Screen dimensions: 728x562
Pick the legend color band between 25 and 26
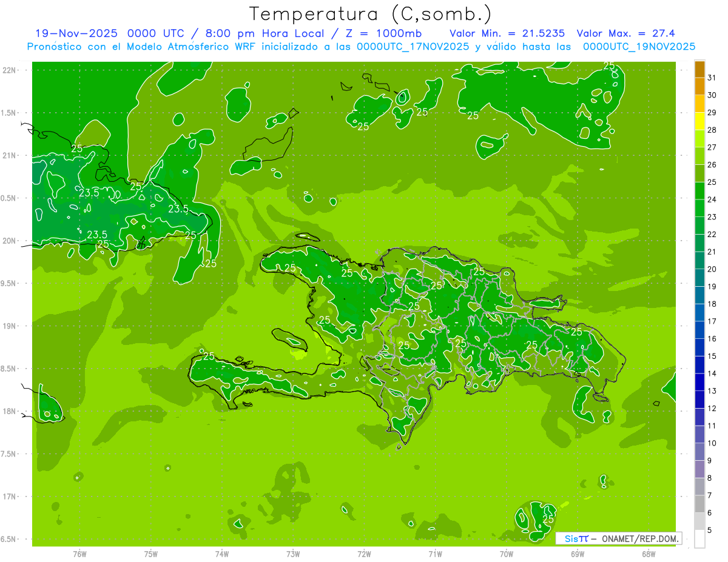(699, 173)
